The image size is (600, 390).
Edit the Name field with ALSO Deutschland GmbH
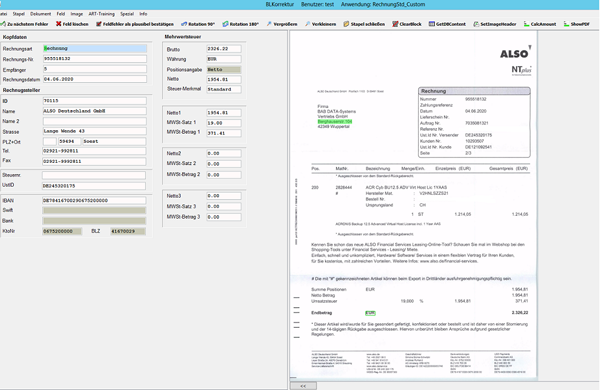tap(95, 111)
